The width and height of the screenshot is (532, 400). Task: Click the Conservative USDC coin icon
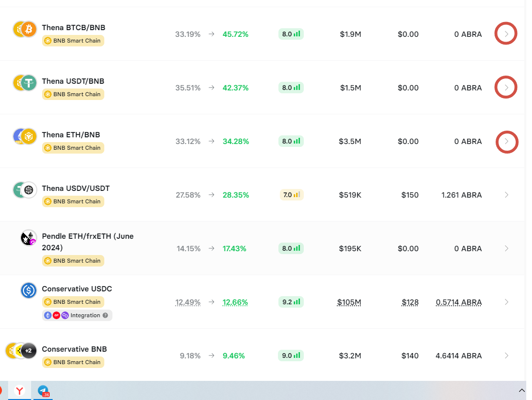pos(29,290)
